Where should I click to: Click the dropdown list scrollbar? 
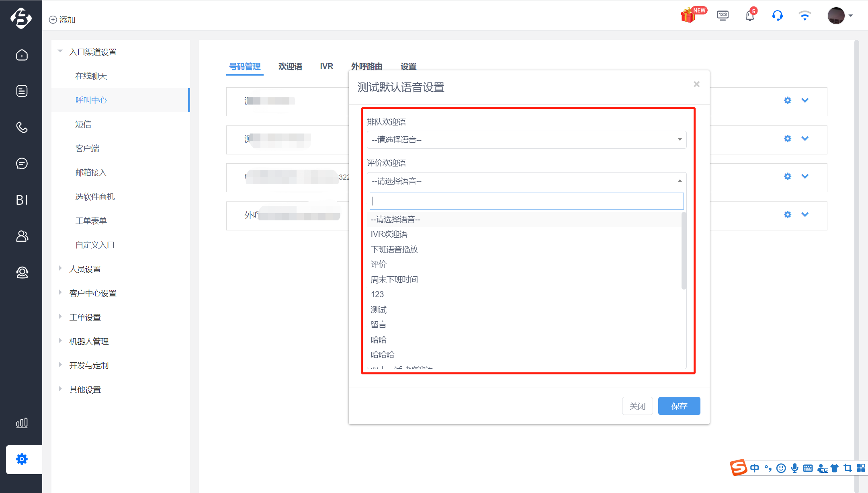pyautogui.click(x=684, y=251)
